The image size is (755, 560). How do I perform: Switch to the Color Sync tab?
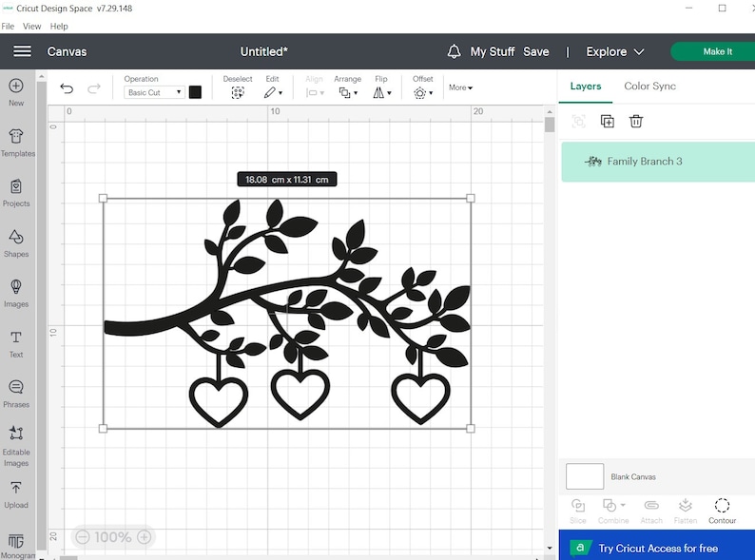(x=649, y=87)
